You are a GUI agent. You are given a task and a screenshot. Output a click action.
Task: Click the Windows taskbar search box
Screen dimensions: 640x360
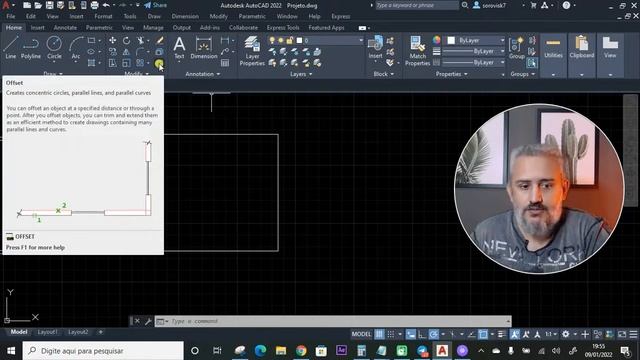pos(103,351)
